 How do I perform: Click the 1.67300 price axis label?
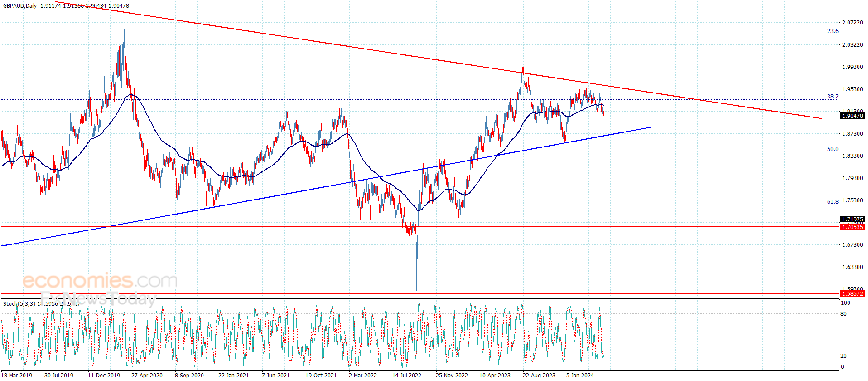click(852, 245)
